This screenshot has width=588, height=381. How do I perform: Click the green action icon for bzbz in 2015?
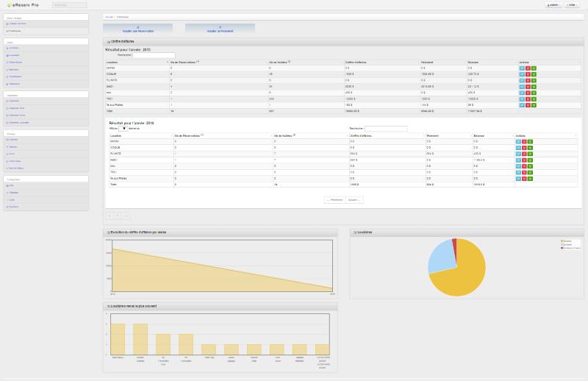pyautogui.click(x=534, y=93)
